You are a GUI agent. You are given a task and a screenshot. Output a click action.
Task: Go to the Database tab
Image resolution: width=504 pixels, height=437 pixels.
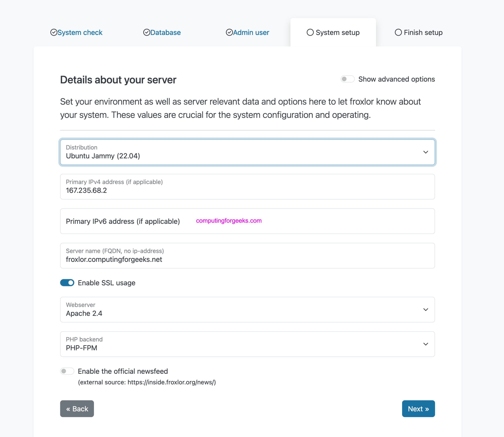coord(165,32)
